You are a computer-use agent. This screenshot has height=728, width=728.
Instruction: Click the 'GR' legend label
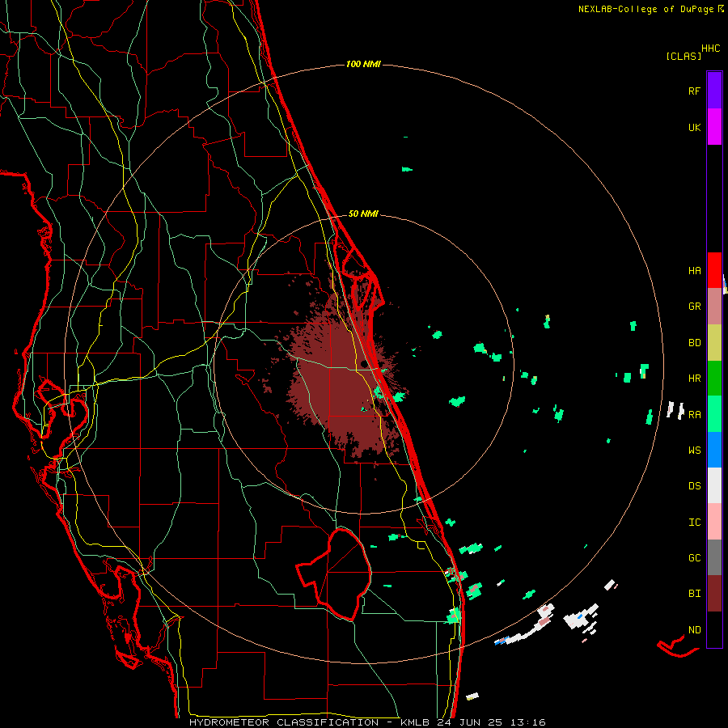(x=695, y=307)
